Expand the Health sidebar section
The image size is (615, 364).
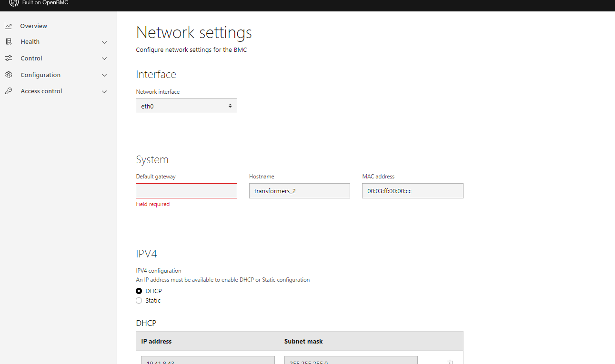(x=104, y=42)
